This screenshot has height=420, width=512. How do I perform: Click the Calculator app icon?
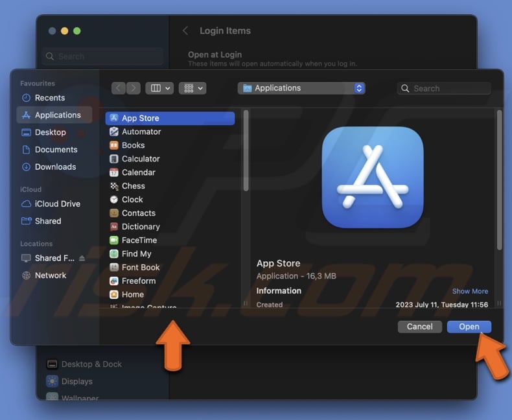[x=113, y=159]
